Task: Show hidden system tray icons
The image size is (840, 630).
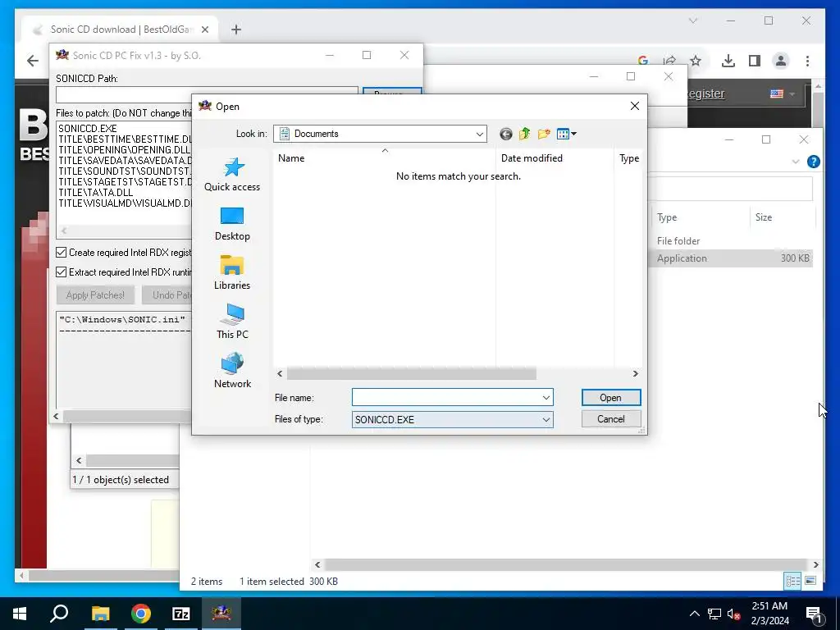Action: [x=694, y=614]
